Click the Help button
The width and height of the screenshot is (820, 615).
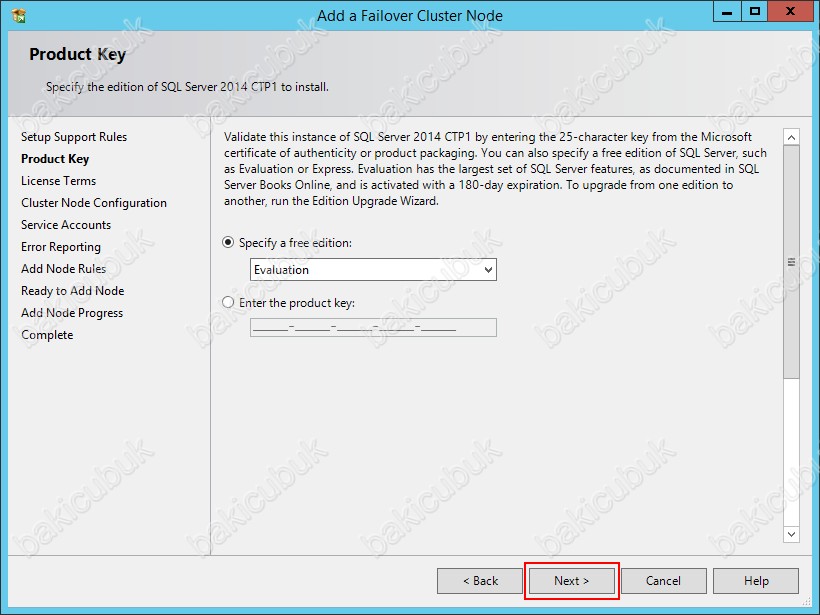point(756,580)
